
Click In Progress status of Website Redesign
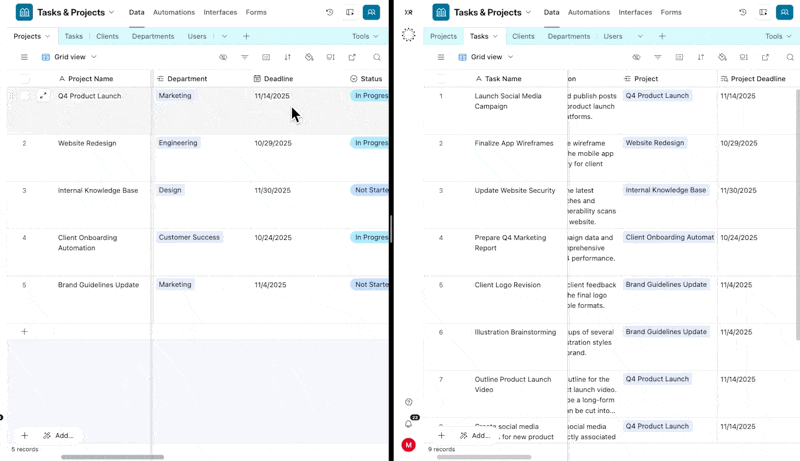pos(370,143)
